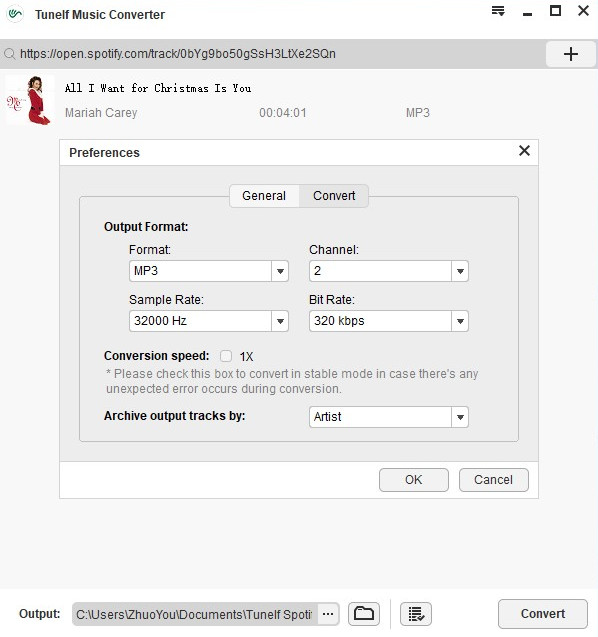
Task: Switch to the General tab
Action: tap(264, 196)
